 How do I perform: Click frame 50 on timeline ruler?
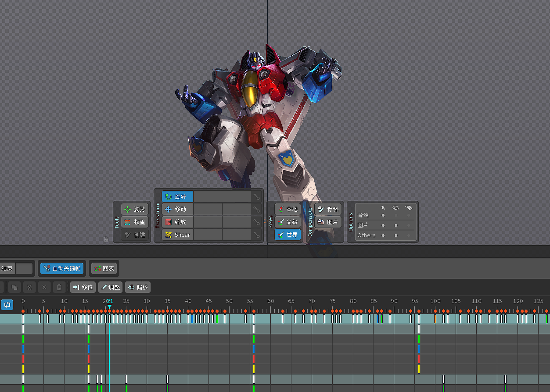229,301
